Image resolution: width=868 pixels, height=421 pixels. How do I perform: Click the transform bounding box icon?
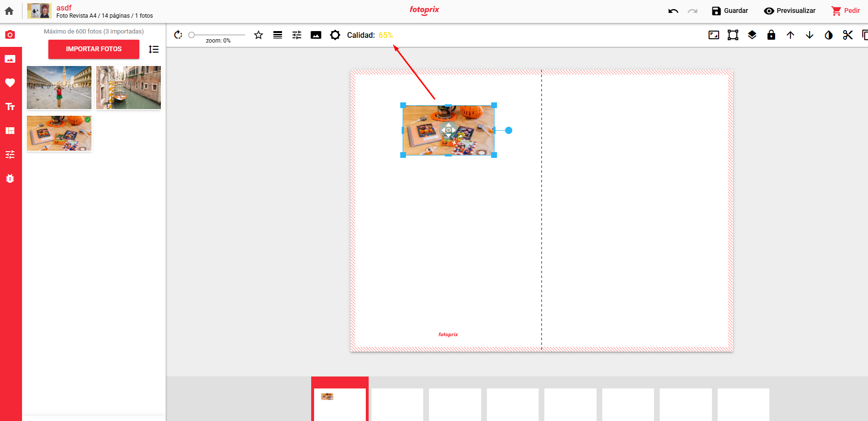733,35
